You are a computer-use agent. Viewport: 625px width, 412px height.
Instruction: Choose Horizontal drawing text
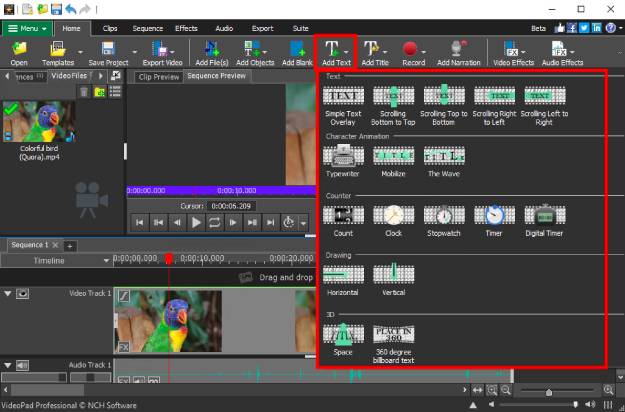click(x=343, y=281)
